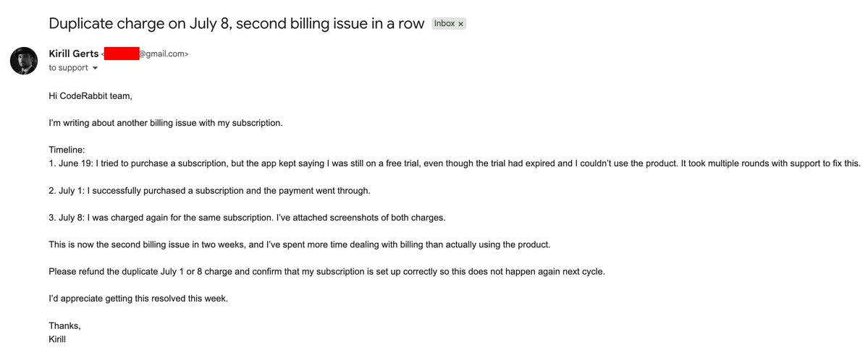Click the sender's @gmail.com address
The height and width of the screenshot is (355, 868).
(163, 54)
